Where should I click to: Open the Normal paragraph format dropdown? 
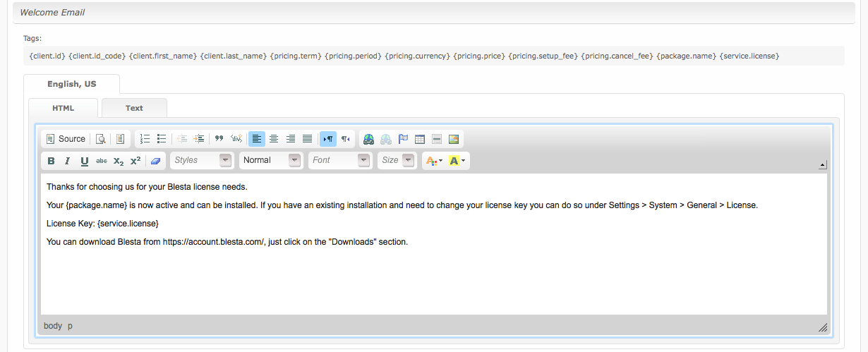(x=271, y=160)
